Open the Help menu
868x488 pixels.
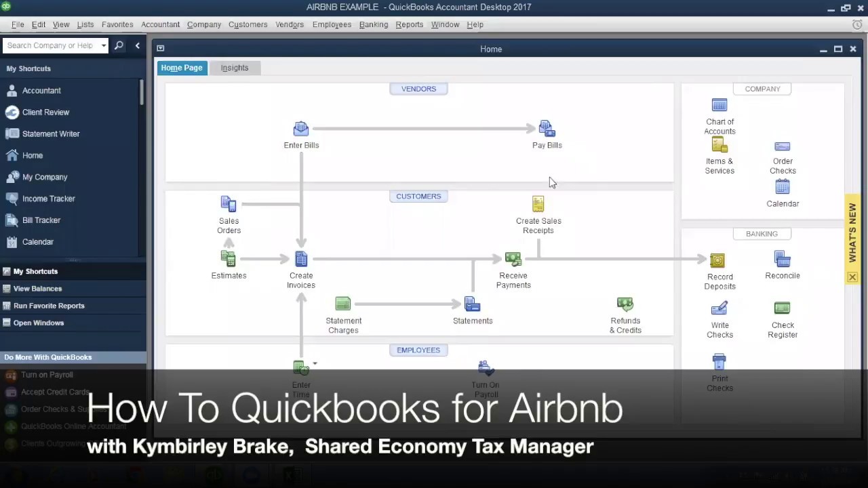[475, 24]
